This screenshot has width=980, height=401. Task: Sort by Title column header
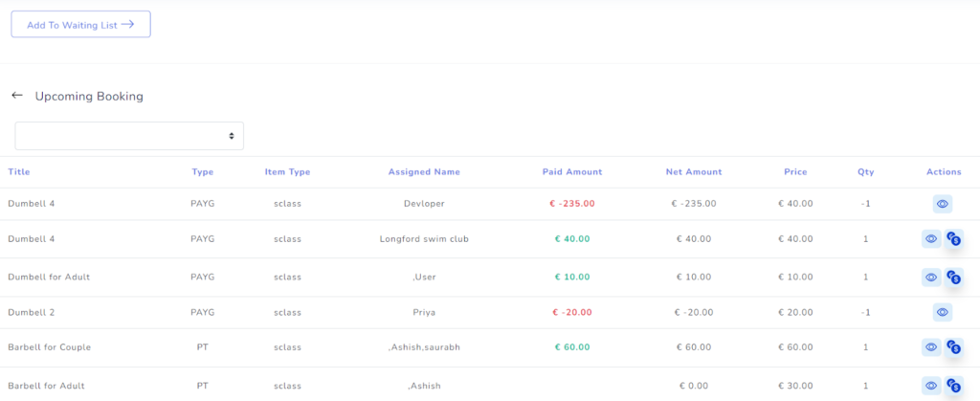pyautogui.click(x=19, y=172)
